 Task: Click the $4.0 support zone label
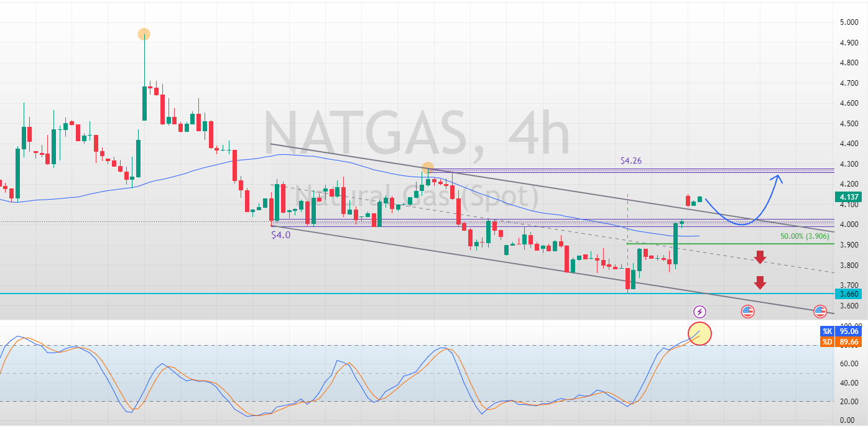point(280,235)
